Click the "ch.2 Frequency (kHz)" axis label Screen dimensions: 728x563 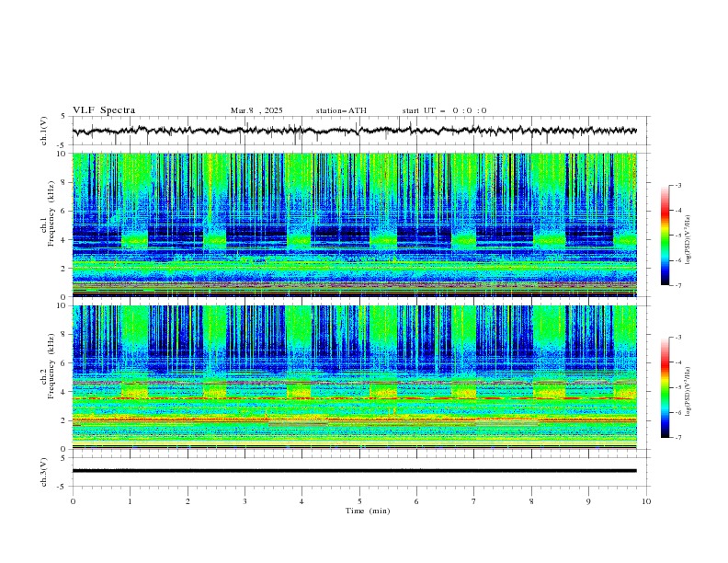click(48, 366)
